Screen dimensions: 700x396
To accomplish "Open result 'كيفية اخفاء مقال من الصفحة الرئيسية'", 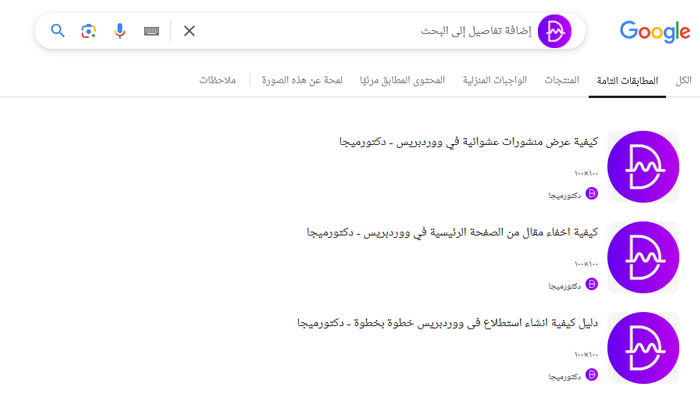I will coord(452,233).
